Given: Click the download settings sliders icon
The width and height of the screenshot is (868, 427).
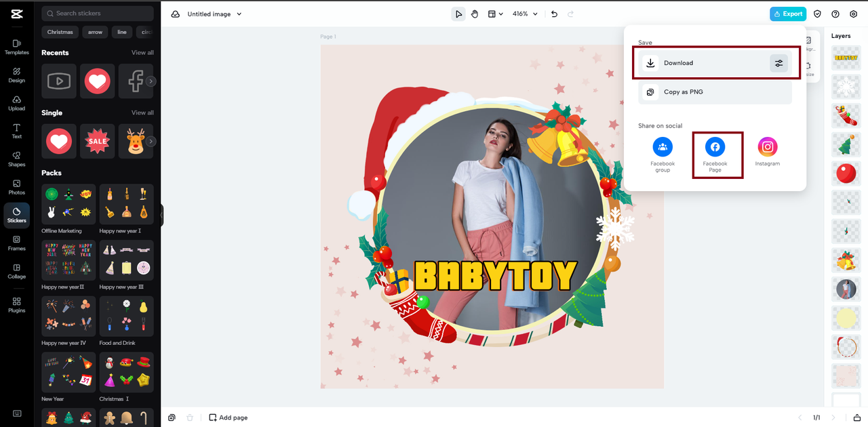Looking at the screenshot, I should click(778, 63).
